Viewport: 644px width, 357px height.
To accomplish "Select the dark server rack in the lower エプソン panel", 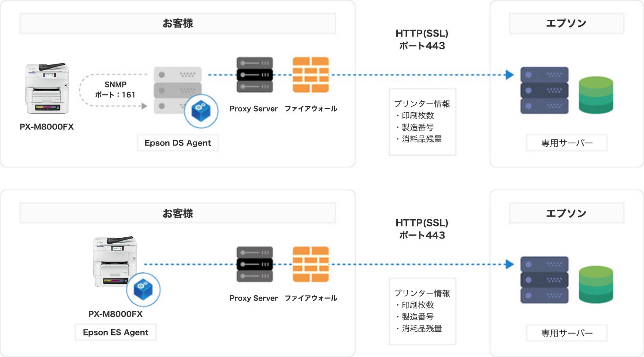I will point(544,280).
